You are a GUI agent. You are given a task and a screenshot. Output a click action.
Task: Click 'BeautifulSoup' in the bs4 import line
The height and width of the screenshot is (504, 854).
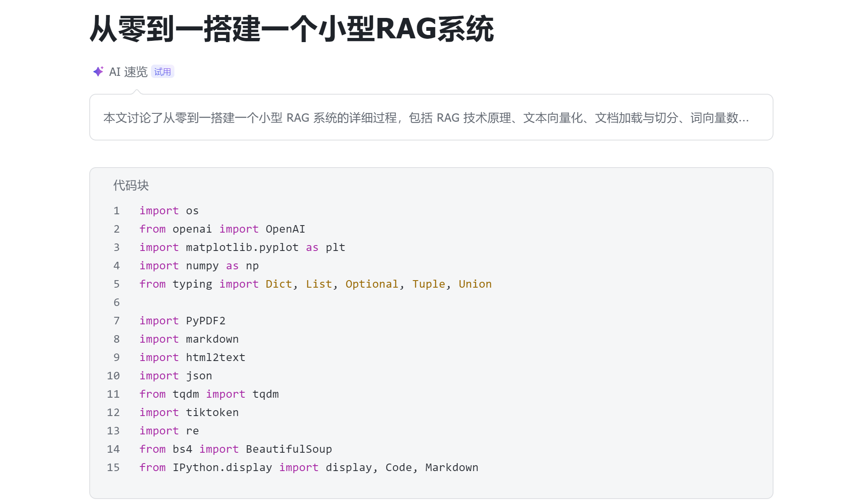pos(289,449)
